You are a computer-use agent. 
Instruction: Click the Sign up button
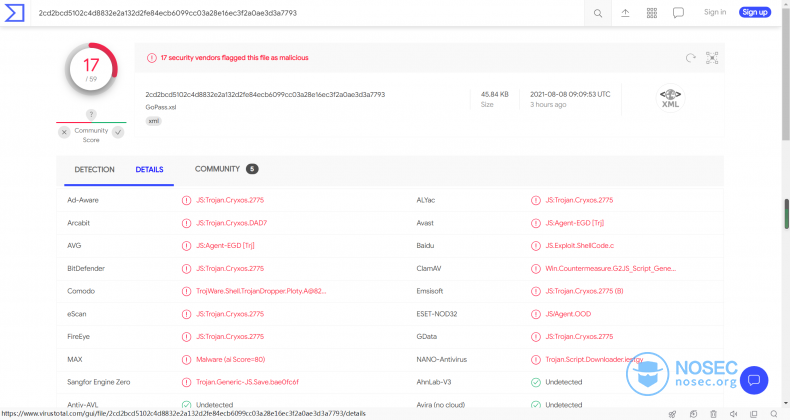pyautogui.click(x=755, y=12)
